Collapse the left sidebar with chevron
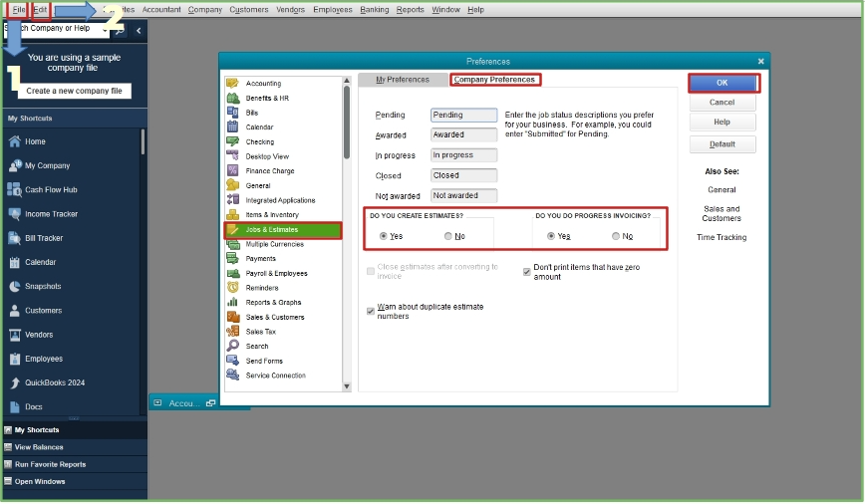The width and height of the screenshot is (865, 504). 139,31
